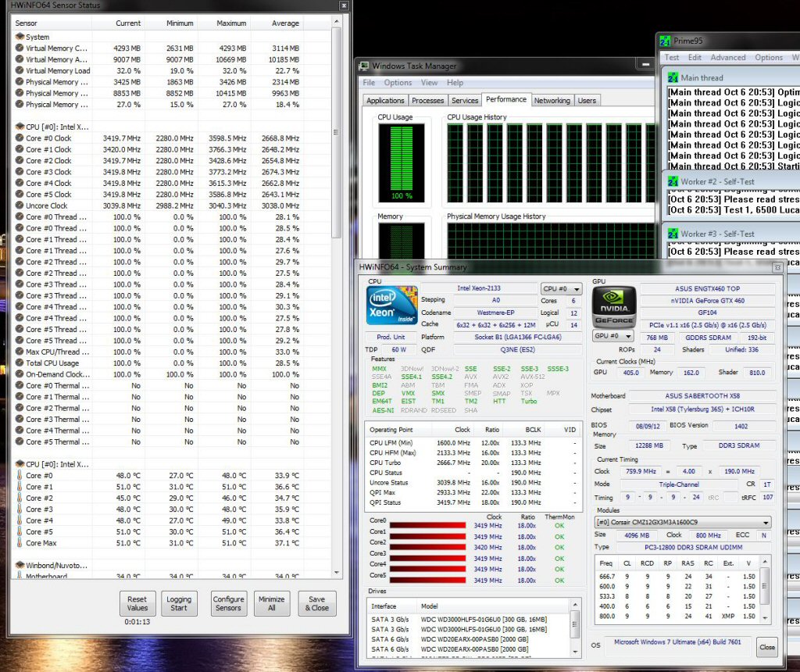
Task: Click the System group icon in sensor list
Action: click(20, 37)
